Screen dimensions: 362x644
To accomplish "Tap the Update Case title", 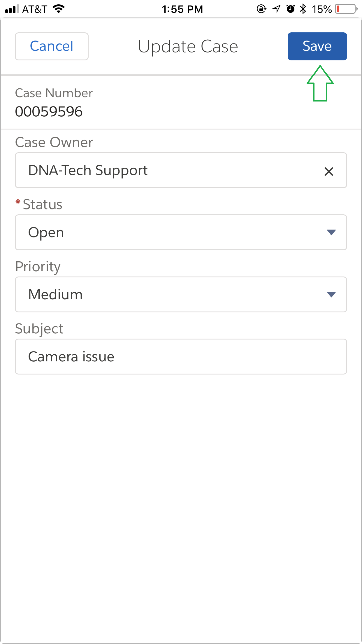I will pyautogui.click(x=188, y=47).
